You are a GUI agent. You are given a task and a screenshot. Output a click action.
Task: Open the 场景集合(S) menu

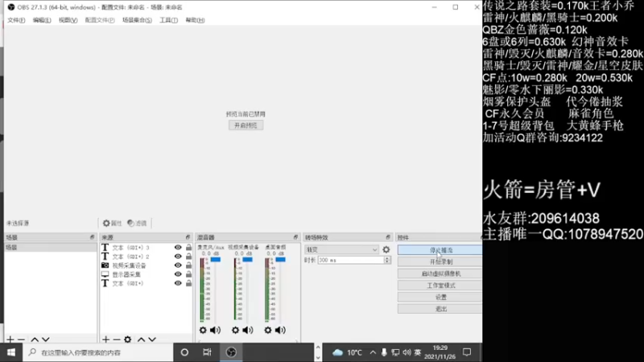point(137,20)
